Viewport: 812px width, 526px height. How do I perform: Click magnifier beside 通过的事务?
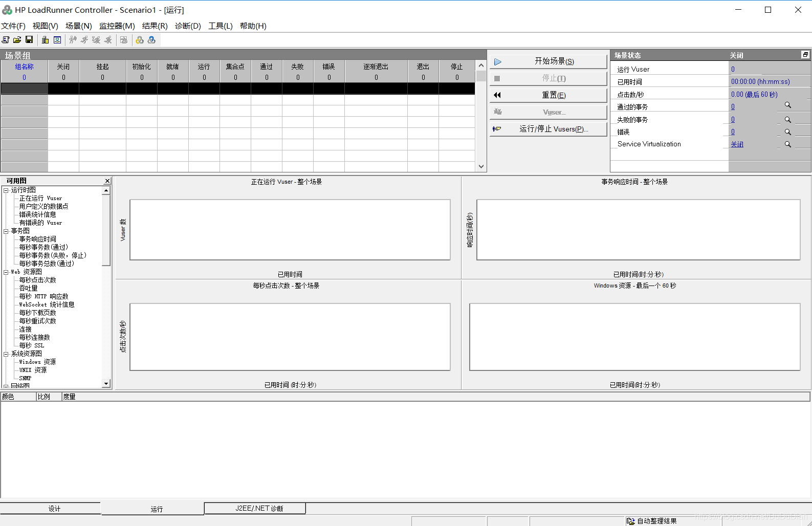(x=788, y=105)
